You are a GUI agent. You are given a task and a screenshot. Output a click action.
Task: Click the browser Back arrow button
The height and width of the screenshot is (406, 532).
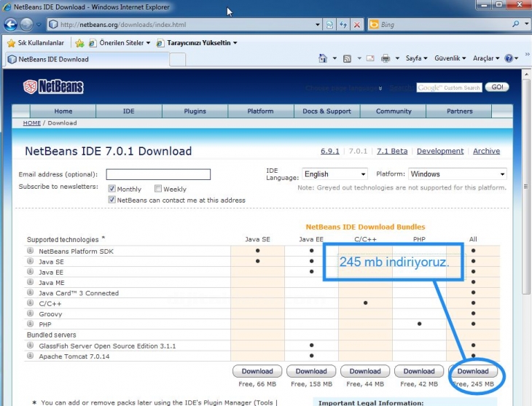click(11, 24)
